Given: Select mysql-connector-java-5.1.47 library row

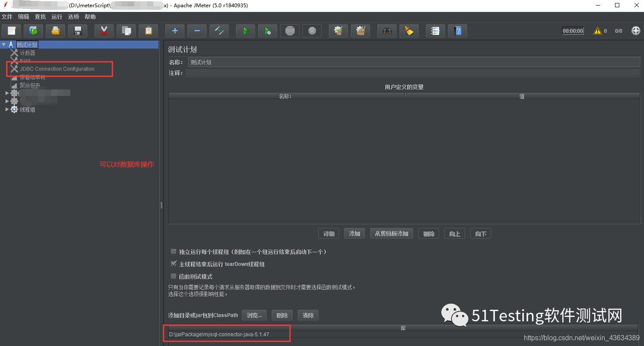Looking at the screenshot, I should click(x=404, y=334).
